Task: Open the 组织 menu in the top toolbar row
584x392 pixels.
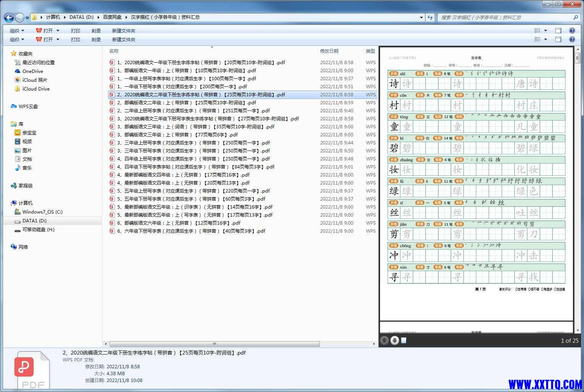Action: click(17, 31)
